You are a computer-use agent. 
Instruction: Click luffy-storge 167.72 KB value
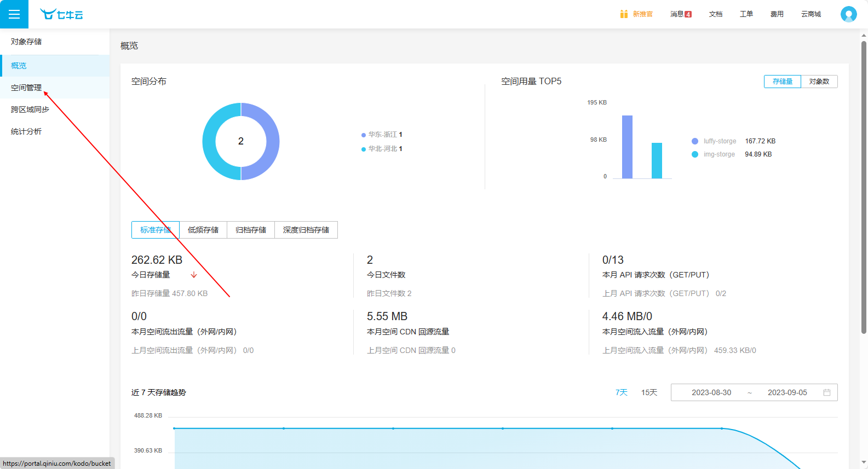tap(760, 141)
